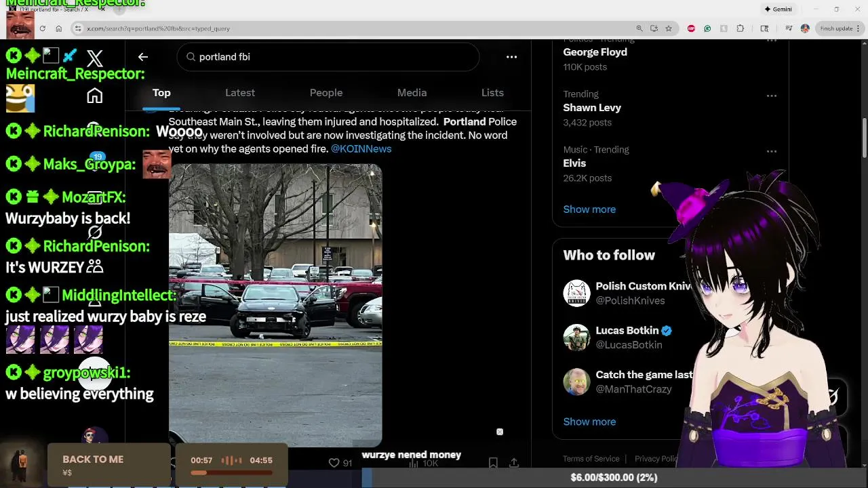Open the George Floyd trending topic
The width and height of the screenshot is (868, 488).
pos(595,52)
